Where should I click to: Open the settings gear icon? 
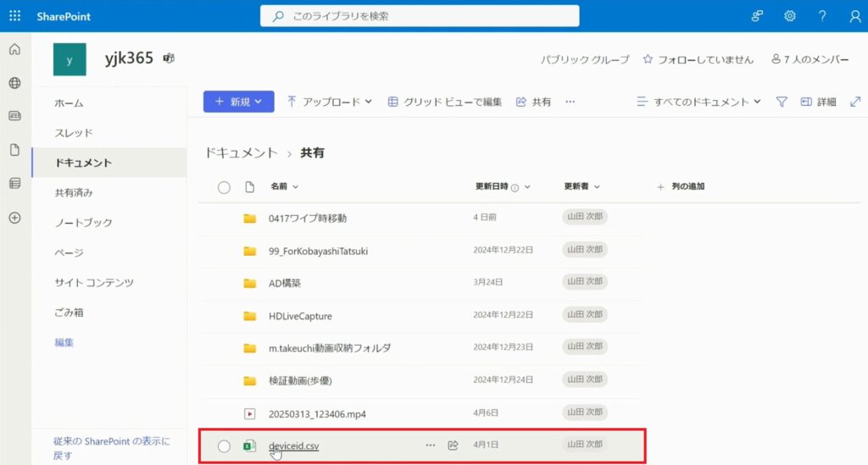click(789, 16)
